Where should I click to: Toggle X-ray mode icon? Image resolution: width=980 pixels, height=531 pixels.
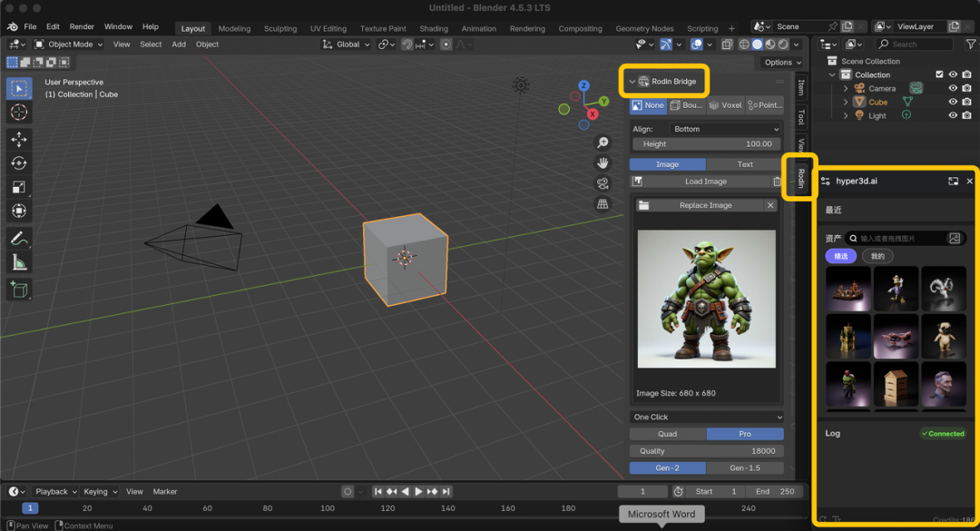(x=727, y=44)
